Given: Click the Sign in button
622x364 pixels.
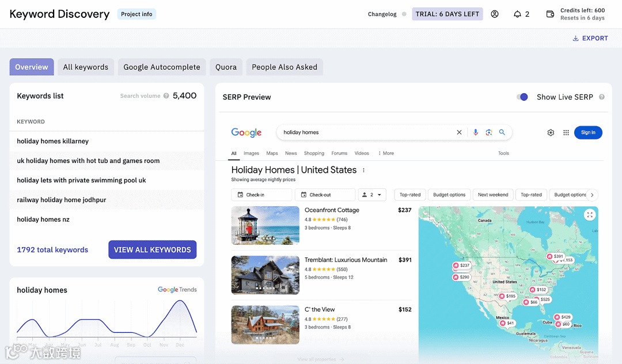Looking at the screenshot, I should (588, 132).
